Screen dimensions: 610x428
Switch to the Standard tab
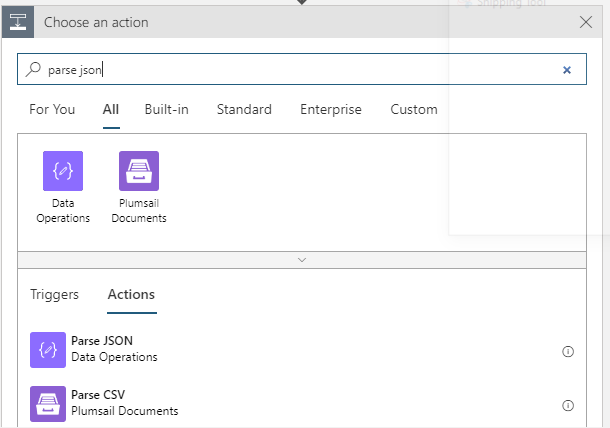pos(244,110)
